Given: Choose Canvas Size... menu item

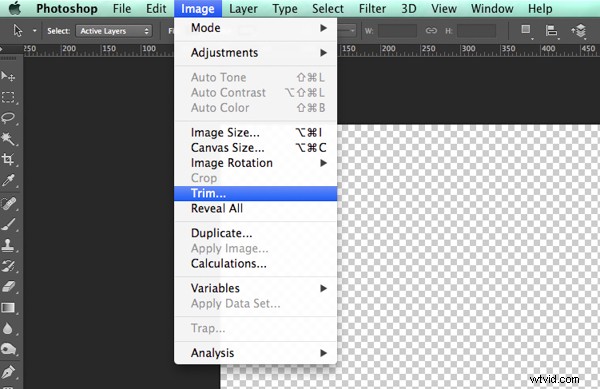Looking at the screenshot, I should [256, 148].
